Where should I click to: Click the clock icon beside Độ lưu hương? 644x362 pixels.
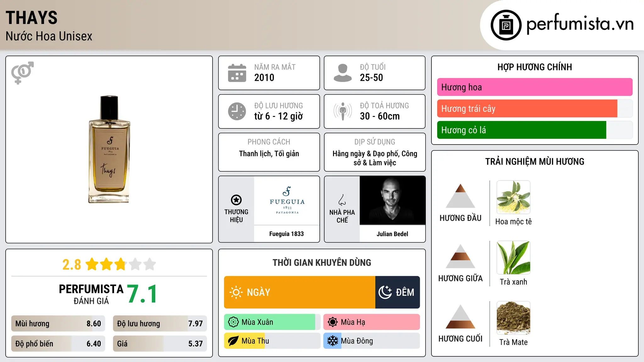pyautogui.click(x=237, y=111)
